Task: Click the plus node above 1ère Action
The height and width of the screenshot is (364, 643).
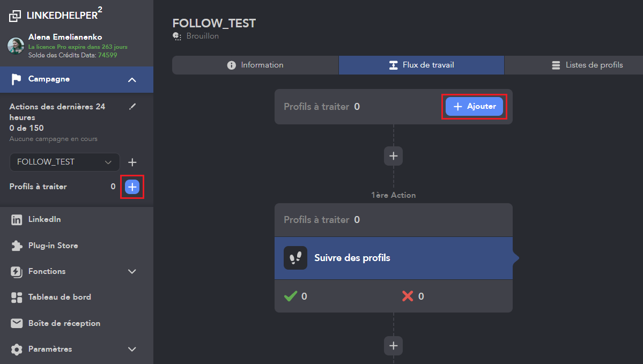Action: click(393, 156)
